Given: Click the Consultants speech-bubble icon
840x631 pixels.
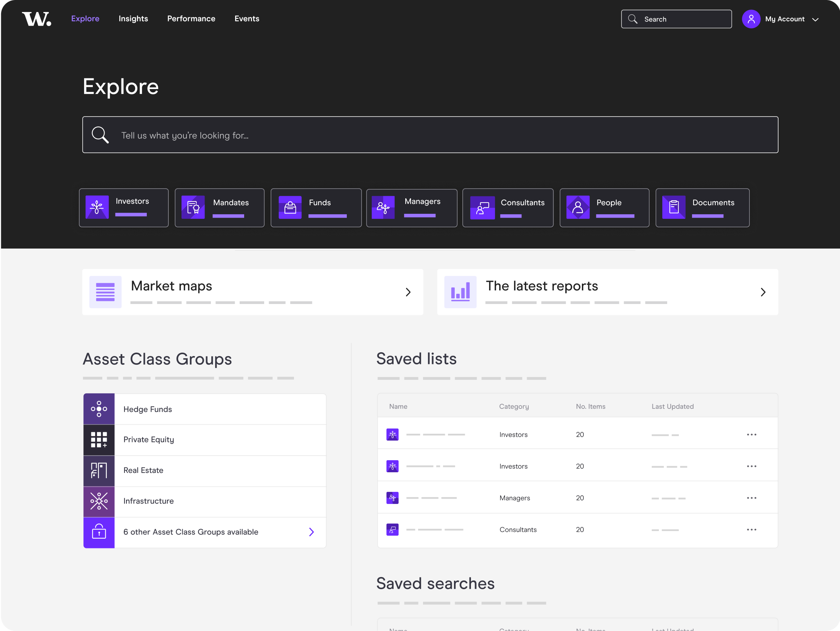Looking at the screenshot, I should [x=482, y=207].
